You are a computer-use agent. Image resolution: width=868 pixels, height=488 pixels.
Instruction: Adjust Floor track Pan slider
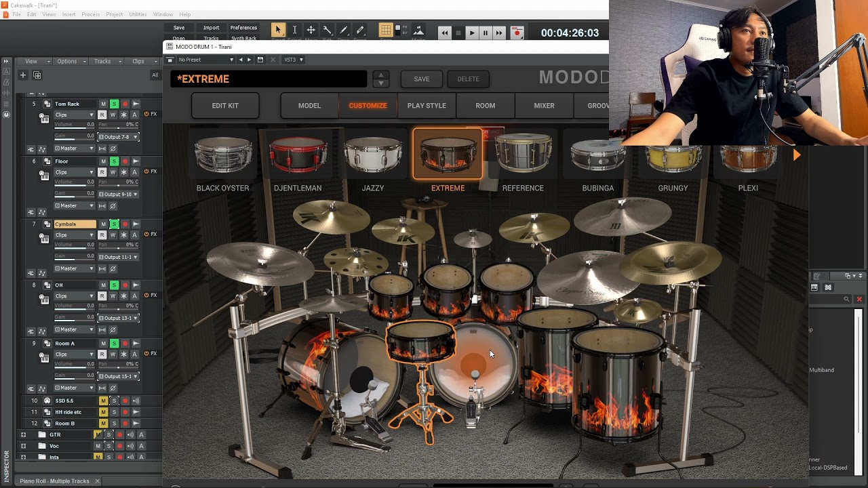[x=119, y=183]
